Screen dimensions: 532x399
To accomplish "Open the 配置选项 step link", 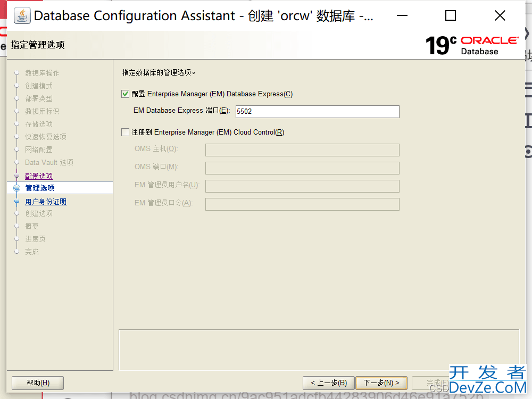I will (39, 176).
